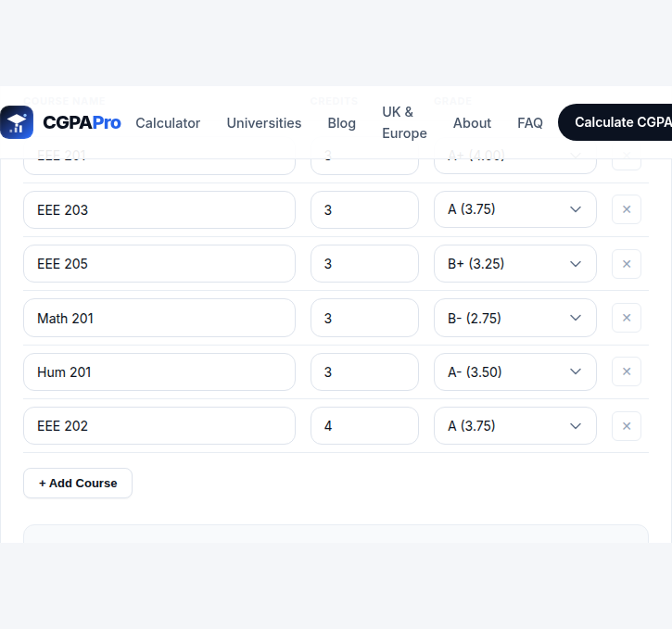This screenshot has height=629, width=672.
Task: Open the Calculator nav item
Action: coord(168,123)
